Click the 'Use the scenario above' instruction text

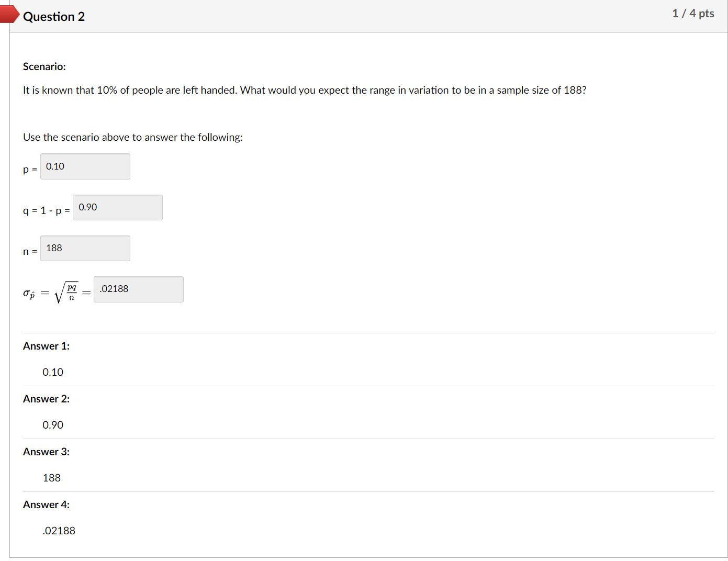(x=133, y=137)
